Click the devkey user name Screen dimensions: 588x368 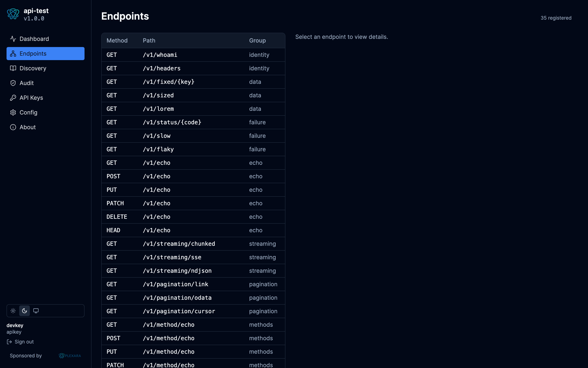15,326
